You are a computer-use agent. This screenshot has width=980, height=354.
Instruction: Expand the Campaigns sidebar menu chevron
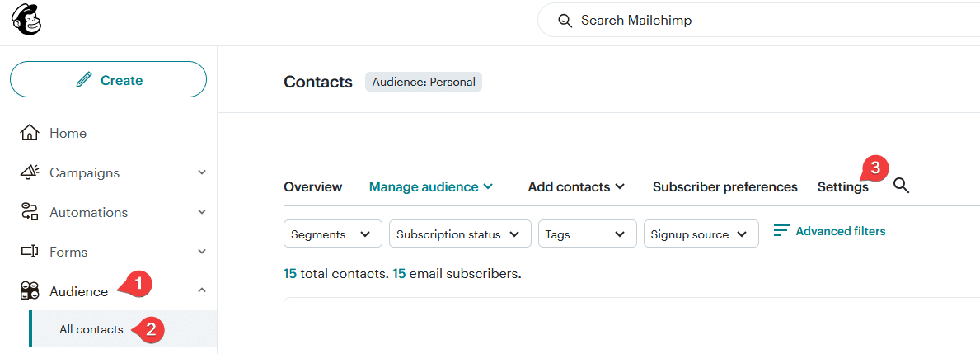click(x=202, y=172)
